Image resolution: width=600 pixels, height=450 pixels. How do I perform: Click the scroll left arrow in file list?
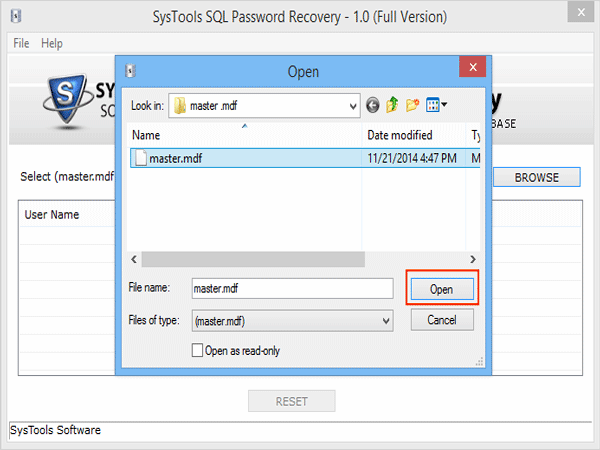pyautogui.click(x=134, y=259)
